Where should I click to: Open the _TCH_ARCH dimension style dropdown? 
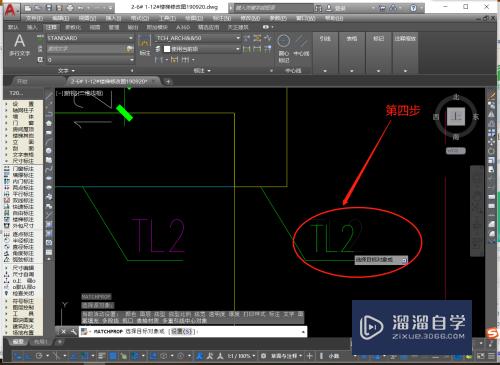[x=198, y=38]
